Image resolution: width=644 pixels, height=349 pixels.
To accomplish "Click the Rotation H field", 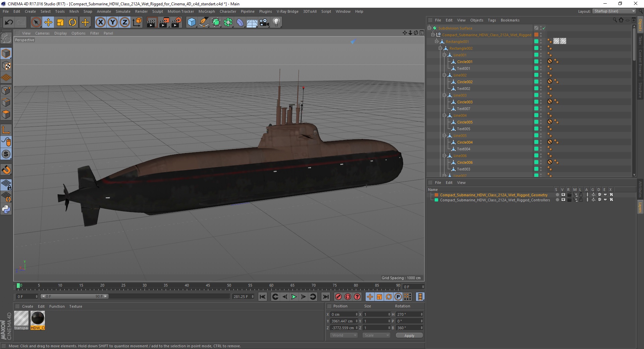I will pos(409,314).
